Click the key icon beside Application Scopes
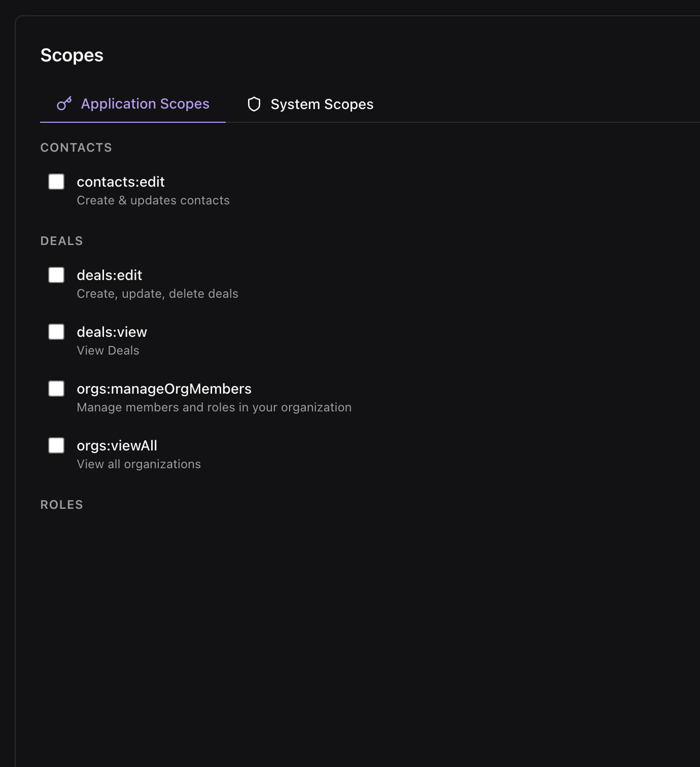This screenshot has width=700, height=767. coord(64,103)
